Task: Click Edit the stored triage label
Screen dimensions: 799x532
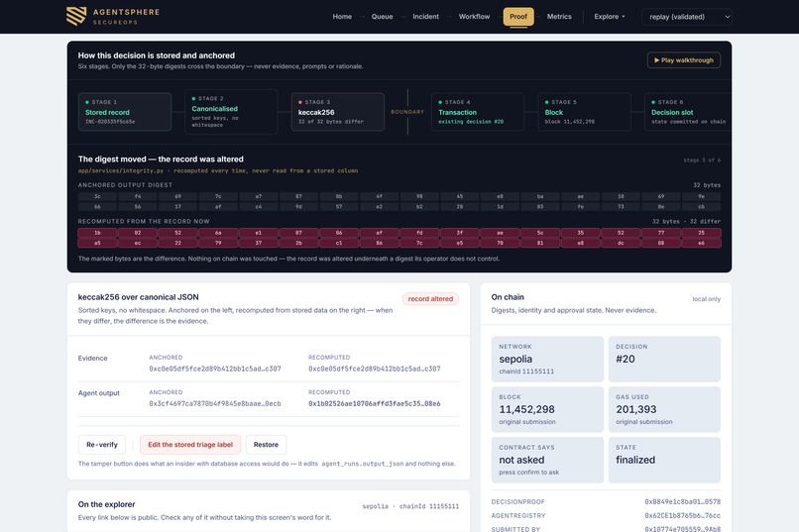Action: click(190, 445)
